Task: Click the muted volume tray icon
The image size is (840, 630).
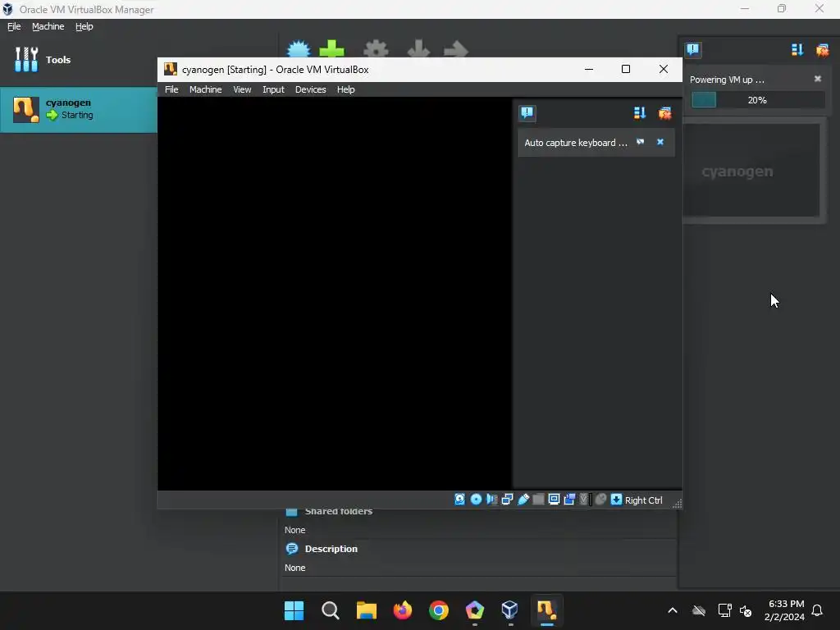Action: [745, 610]
